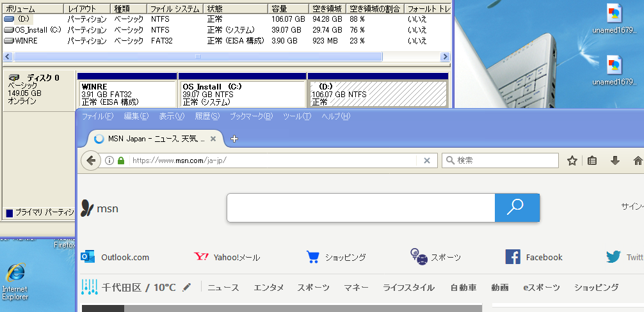Sort by ボリューム column header
This screenshot has width=644, height=312.
point(33,8)
